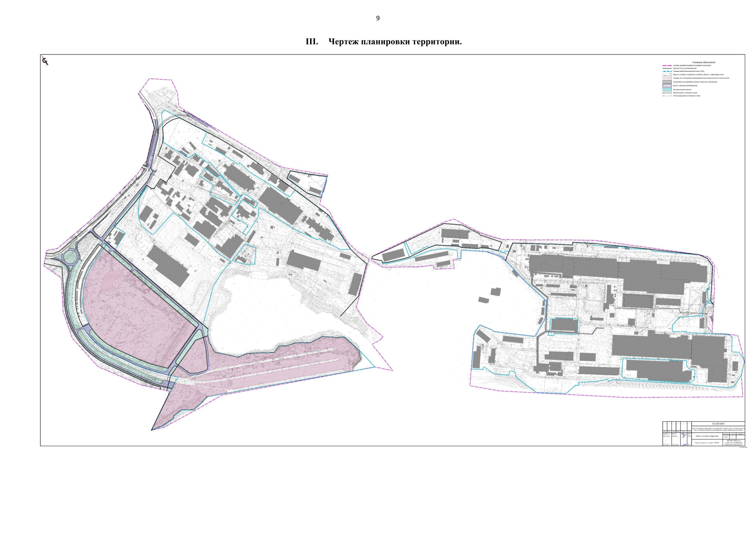Screen dimensions: 756x535
Task: Click the north arrow compass symbol
Action: 45,61
